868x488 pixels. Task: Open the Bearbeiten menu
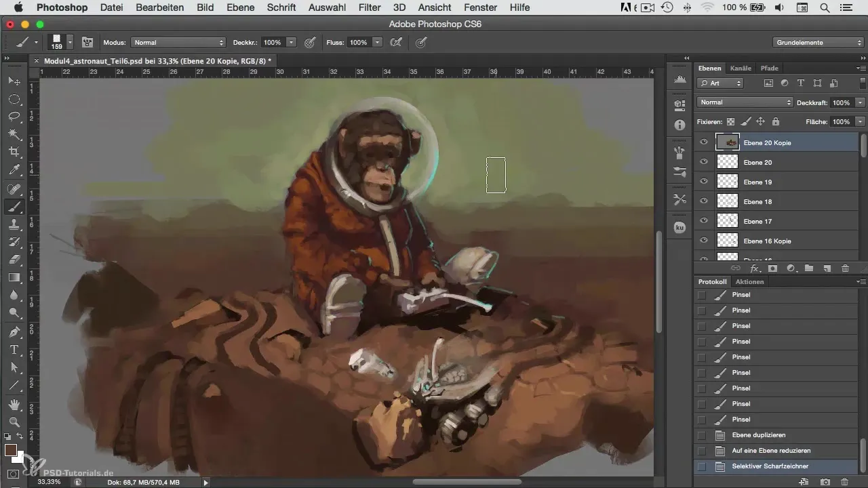(159, 7)
